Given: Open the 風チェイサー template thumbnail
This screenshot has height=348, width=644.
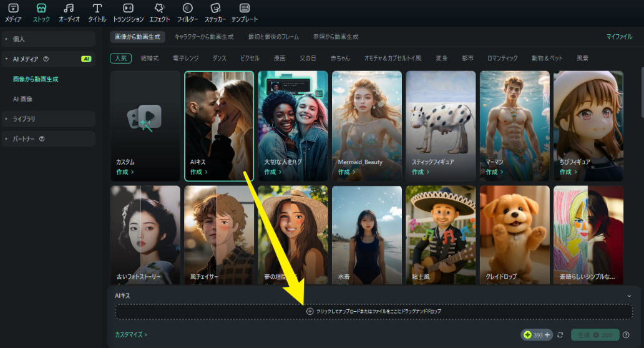Looking at the screenshot, I should click(x=219, y=235).
